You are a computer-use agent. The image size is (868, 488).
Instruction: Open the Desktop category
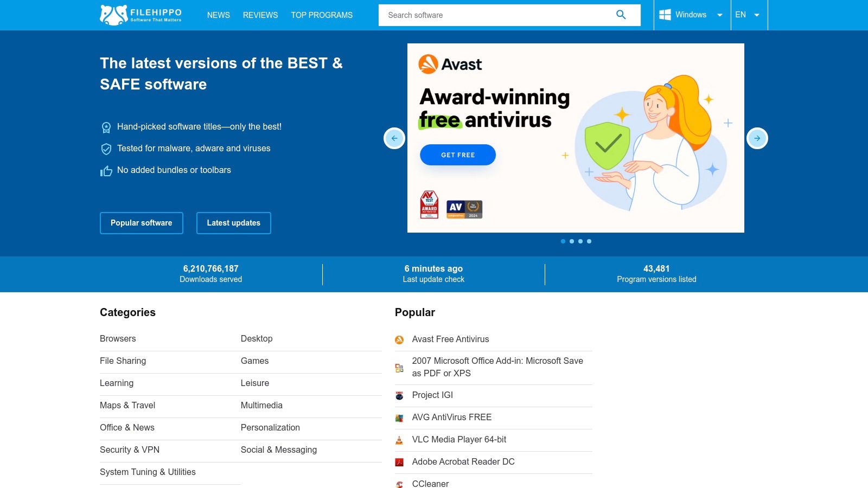point(257,338)
